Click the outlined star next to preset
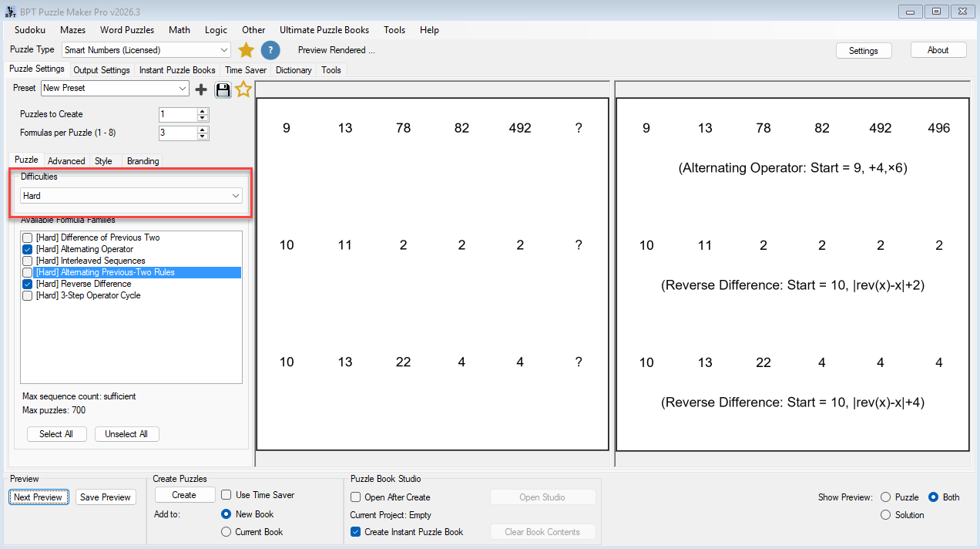 point(243,89)
